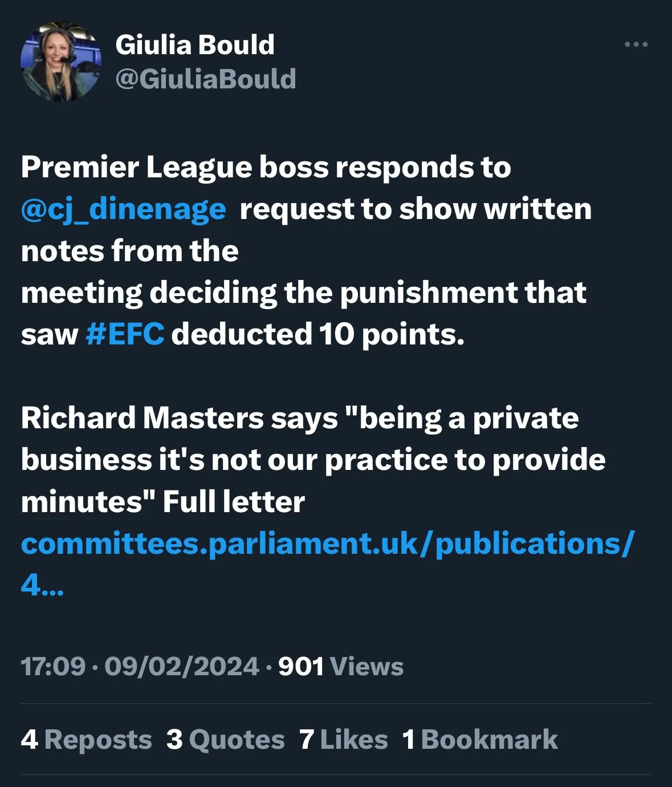Open the @cj_dinenage mention
This screenshot has height=787, width=672.
(x=123, y=209)
